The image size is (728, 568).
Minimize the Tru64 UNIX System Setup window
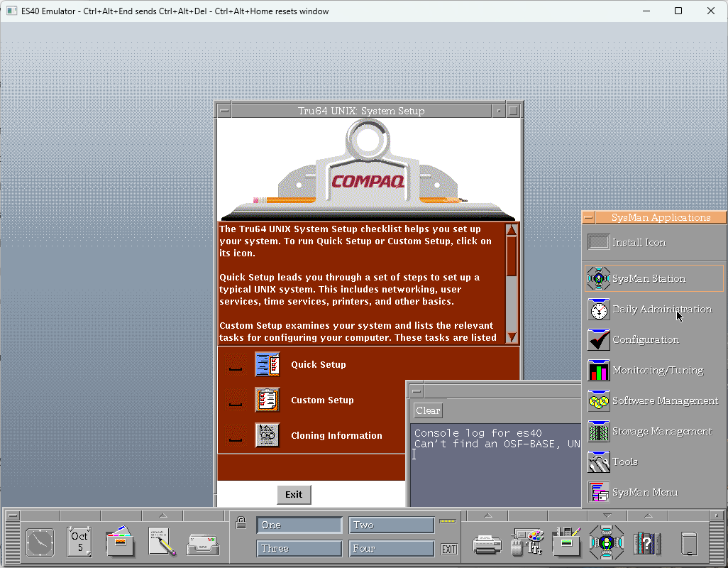(499, 111)
